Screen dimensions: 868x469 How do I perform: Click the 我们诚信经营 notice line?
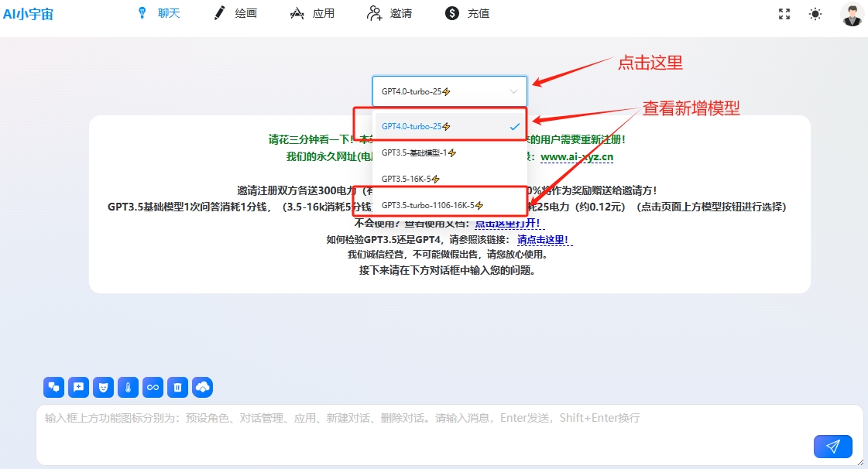tap(448, 255)
